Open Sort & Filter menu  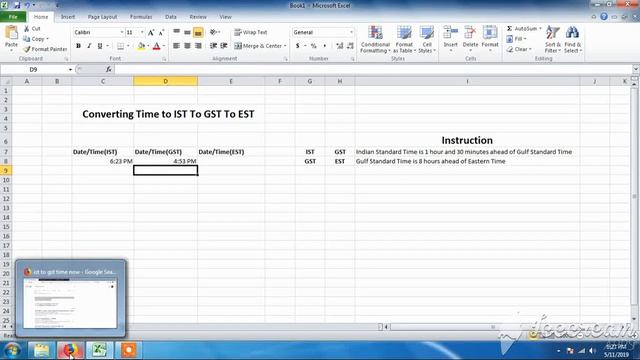click(x=553, y=39)
